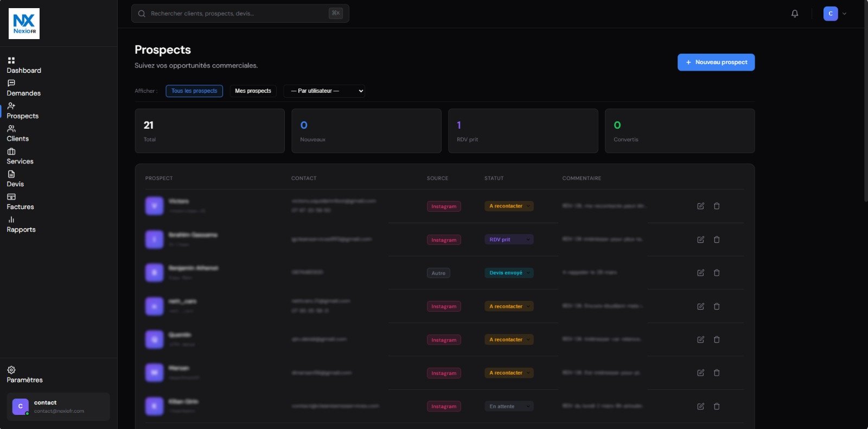This screenshot has height=429, width=868.
Task: Click the PROSPECT column header
Action: pyautogui.click(x=159, y=178)
